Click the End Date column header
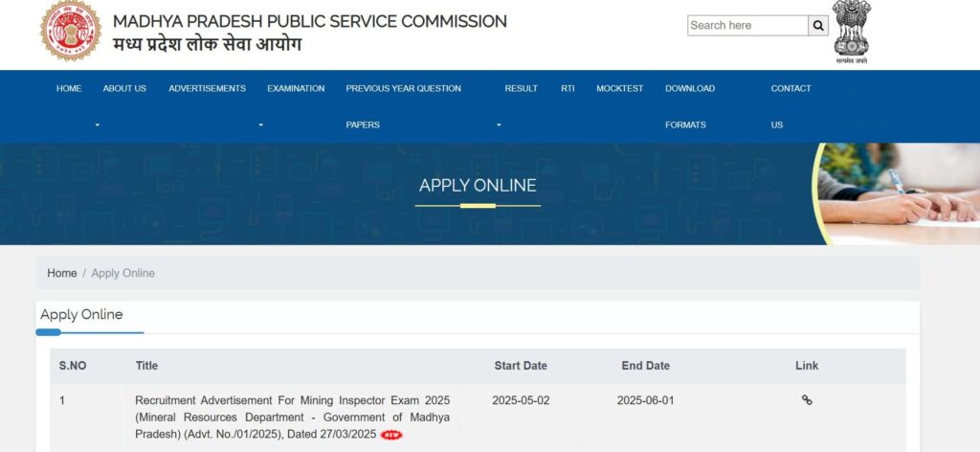 pyautogui.click(x=646, y=366)
